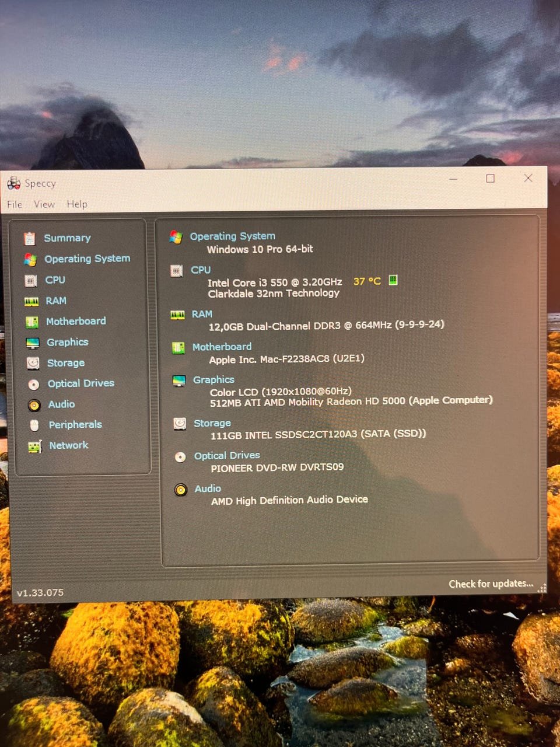
Task: Click the CPU chip icon in summary pane
Action: click(x=176, y=270)
